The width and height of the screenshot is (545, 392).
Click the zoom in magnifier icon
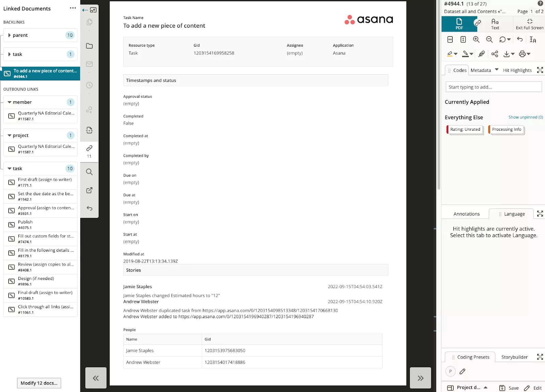pyautogui.click(x=476, y=40)
